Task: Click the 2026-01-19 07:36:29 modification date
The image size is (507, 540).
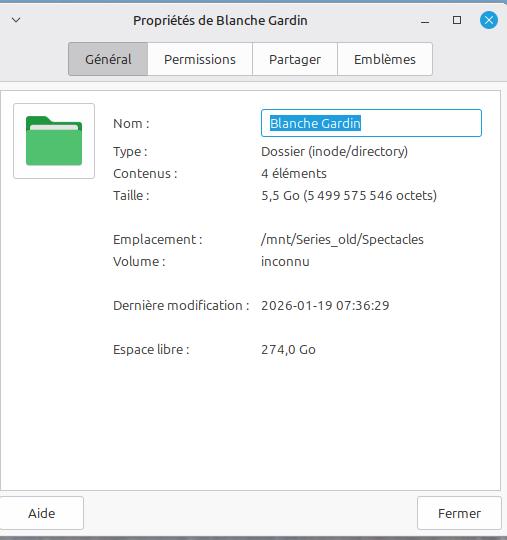Action: 325,305
